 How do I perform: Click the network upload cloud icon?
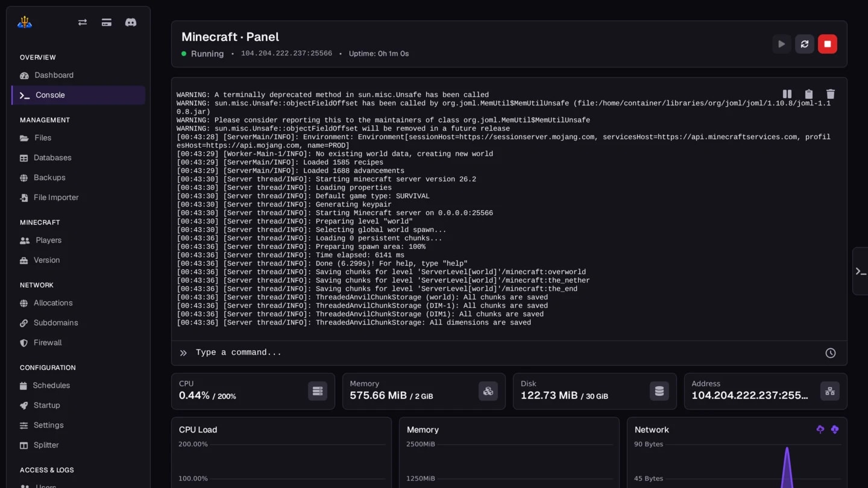(820, 430)
